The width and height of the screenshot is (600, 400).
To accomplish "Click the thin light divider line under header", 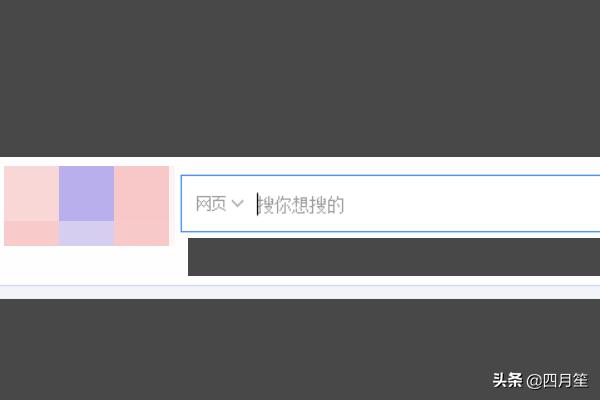I will pyautogui.click(x=300, y=285).
